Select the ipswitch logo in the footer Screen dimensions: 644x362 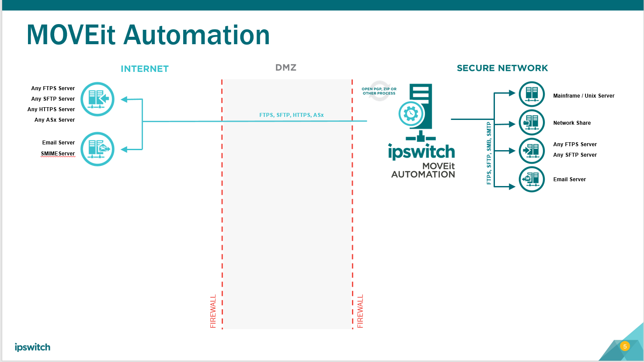(32, 348)
